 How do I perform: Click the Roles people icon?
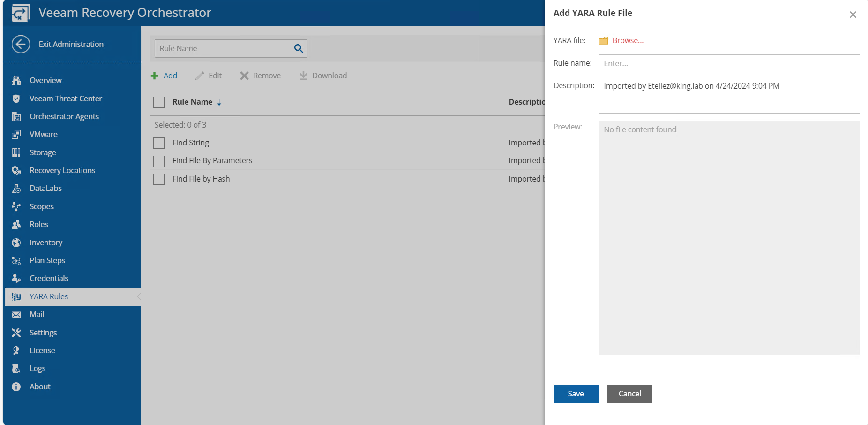[16, 224]
